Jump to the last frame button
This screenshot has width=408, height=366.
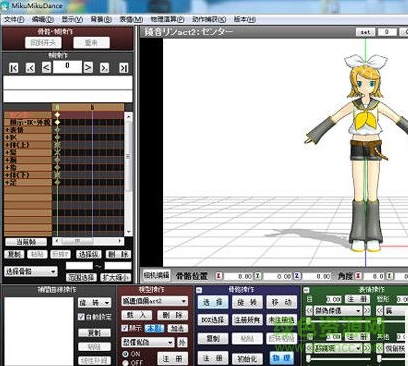pyautogui.click(x=124, y=68)
